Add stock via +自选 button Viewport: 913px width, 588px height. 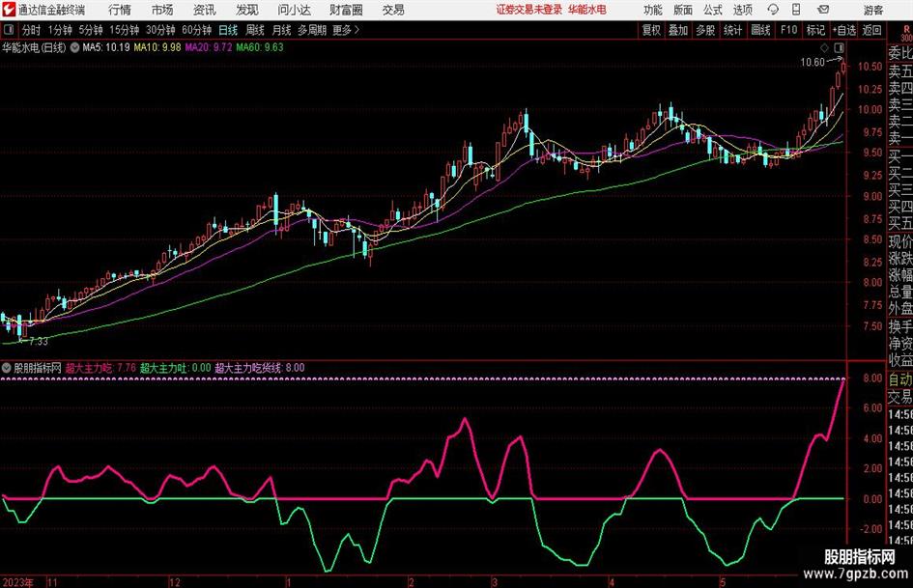pos(843,30)
